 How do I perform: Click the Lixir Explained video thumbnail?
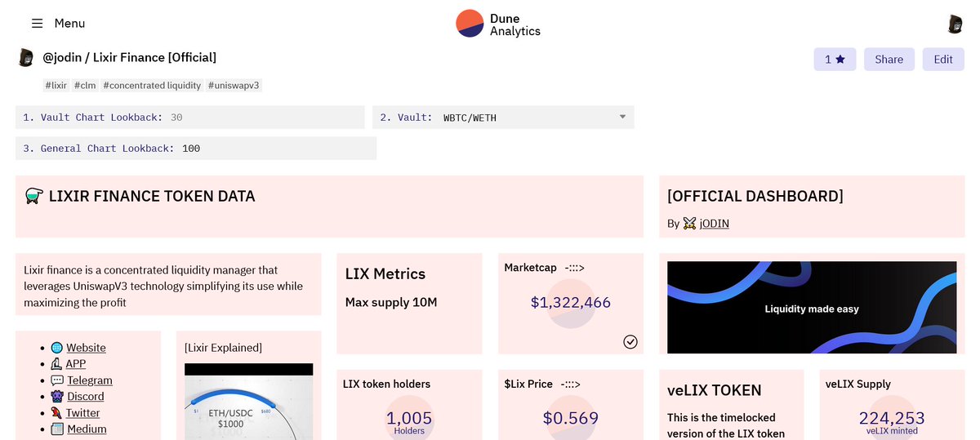[249, 402]
